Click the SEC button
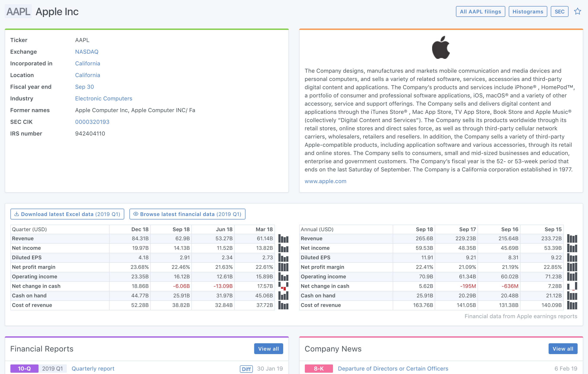 pos(559,11)
